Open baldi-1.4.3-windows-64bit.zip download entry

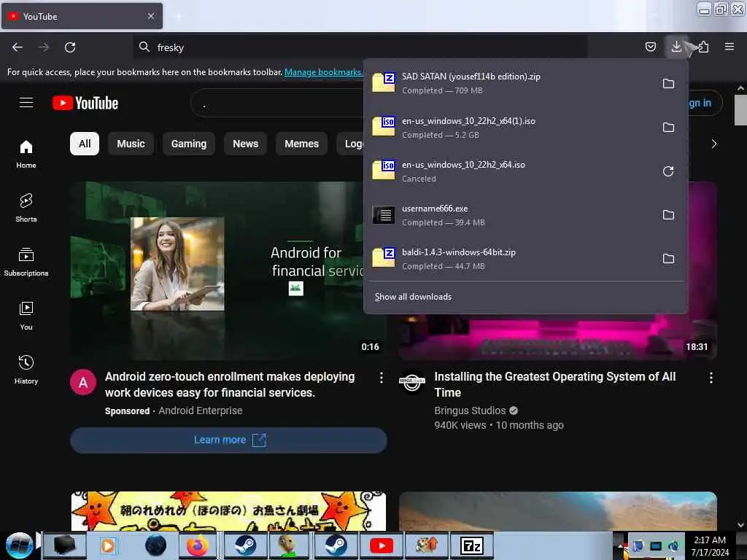[x=510, y=259]
